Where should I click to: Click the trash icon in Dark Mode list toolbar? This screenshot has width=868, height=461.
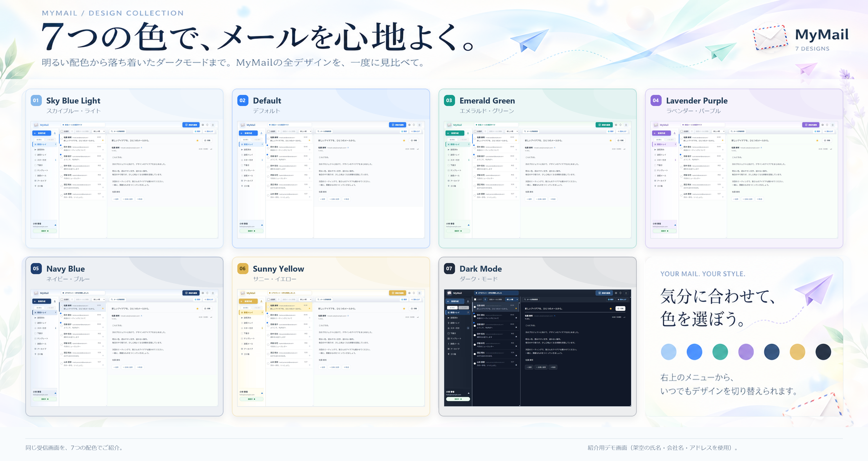tap(485, 299)
